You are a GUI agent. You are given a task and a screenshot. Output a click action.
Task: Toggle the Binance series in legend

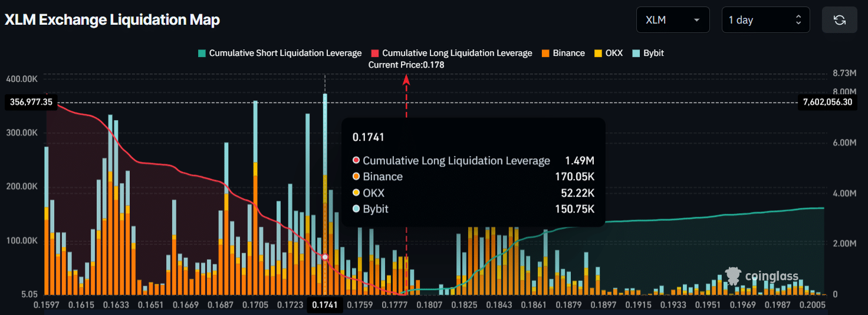(x=568, y=53)
